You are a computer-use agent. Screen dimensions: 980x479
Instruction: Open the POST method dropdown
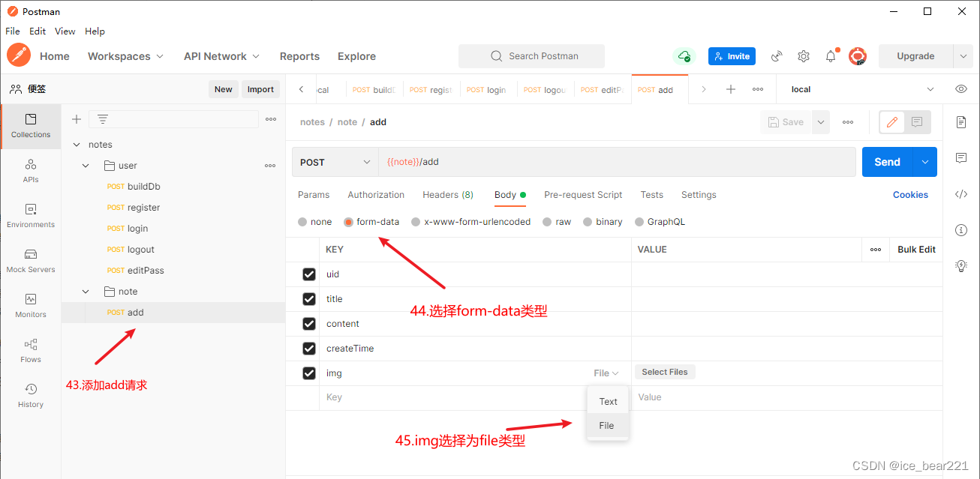[335, 162]
